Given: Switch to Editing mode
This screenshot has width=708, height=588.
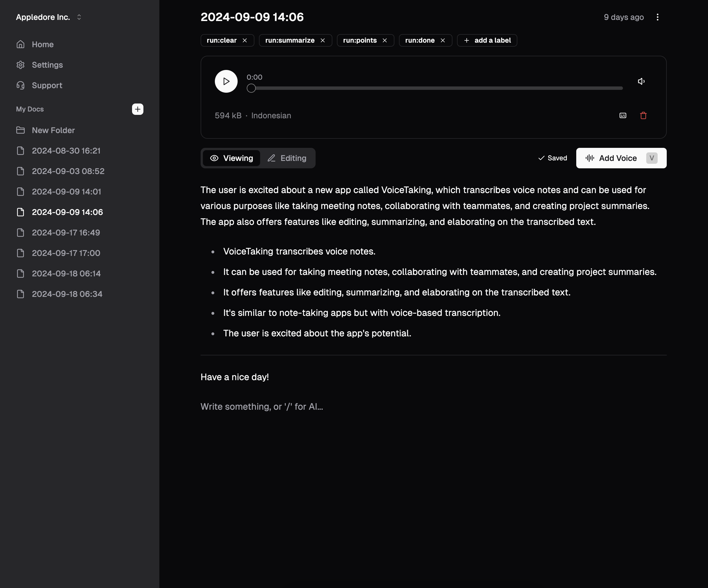Looking at the screenshot, I should point(287,158).
